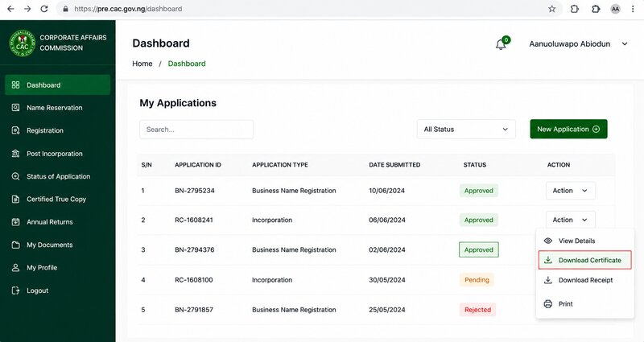Image resolution: width=644 pixels, height=342 pixels.
Task: Choose Download Certificate from action menu
Action: point(585,260)
